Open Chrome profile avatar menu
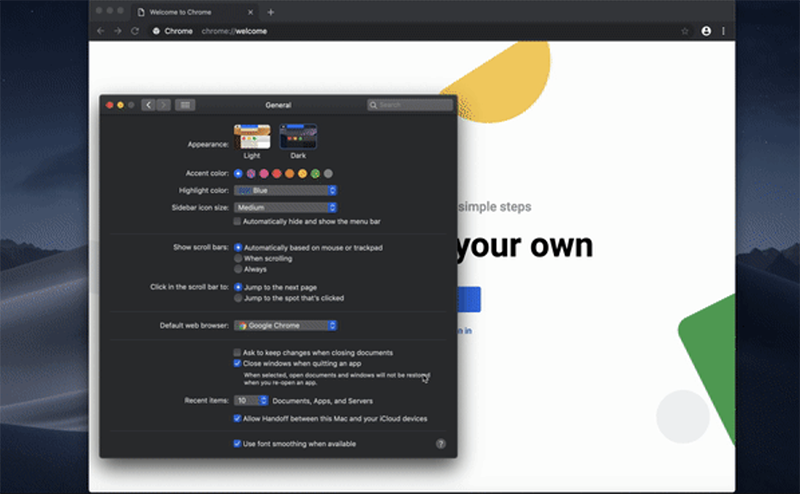Viewport: 800px width, 494px height. [706, 31]
